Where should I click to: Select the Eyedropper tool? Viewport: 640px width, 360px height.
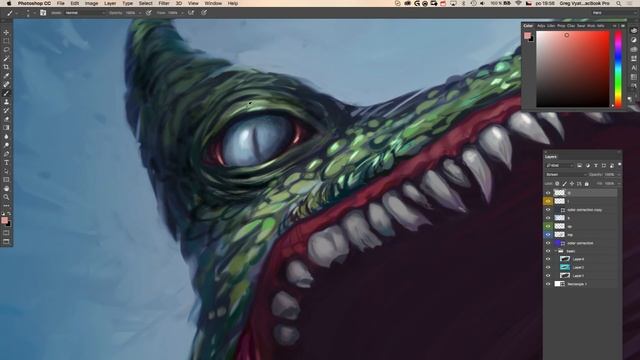[x=6, y=76]
